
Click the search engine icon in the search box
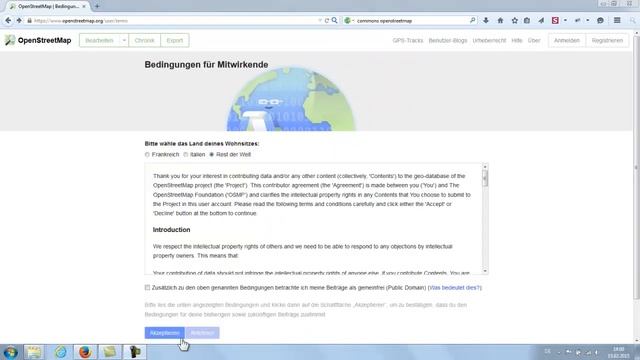[x=347, y=20]
